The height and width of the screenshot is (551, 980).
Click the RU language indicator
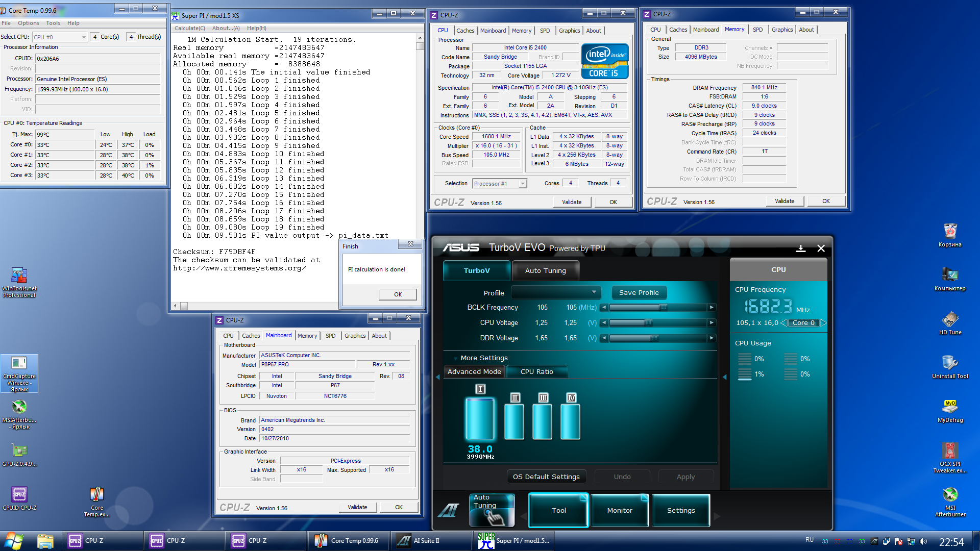pyautogui.click(x=810, y=540)
